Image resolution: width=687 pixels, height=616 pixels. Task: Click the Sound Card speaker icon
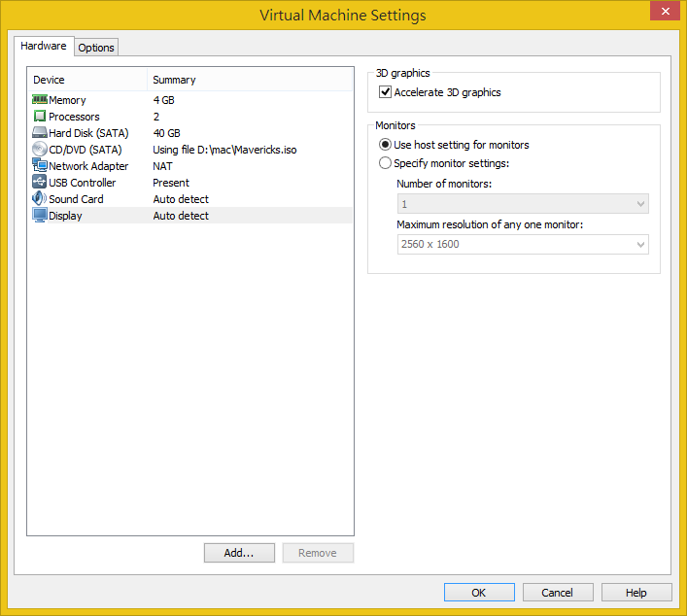coord(40,198)
